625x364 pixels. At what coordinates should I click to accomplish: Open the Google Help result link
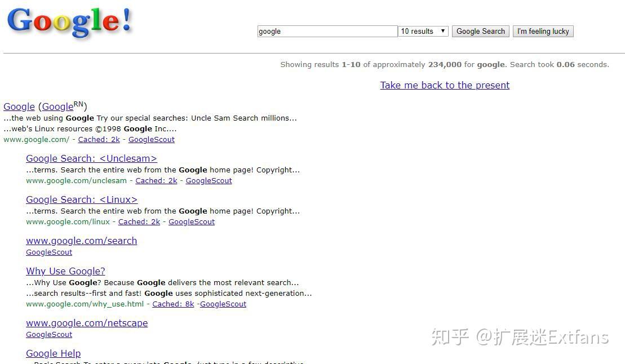point(53,354)
